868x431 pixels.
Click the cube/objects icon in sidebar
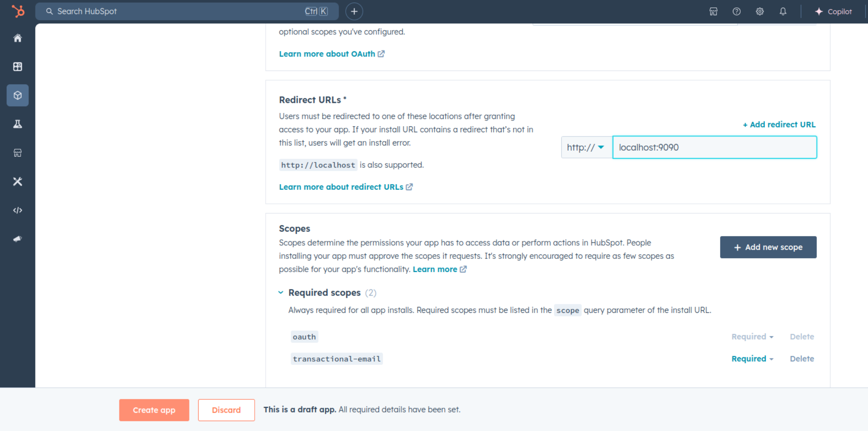click(x=18, y=95)
